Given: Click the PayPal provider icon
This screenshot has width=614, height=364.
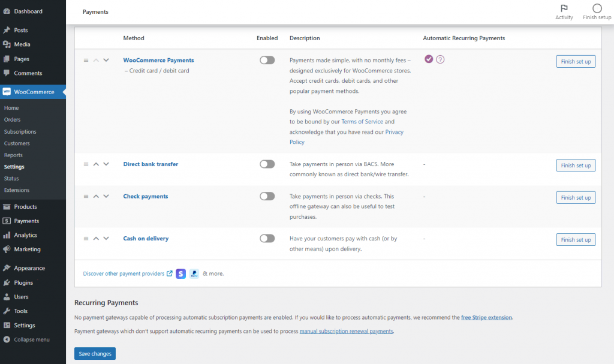Looking at the screenshot, I should coord(194,273).
